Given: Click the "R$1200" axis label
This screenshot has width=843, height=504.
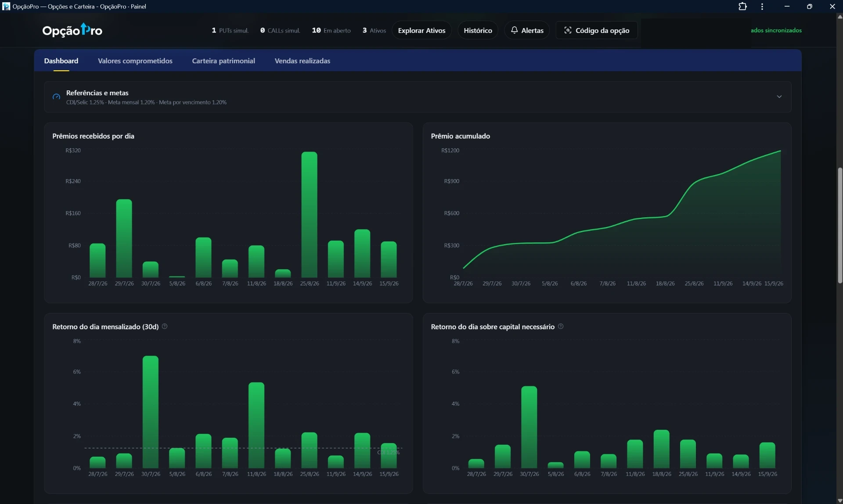Looking at the screenshot, I should coord(450,151).
